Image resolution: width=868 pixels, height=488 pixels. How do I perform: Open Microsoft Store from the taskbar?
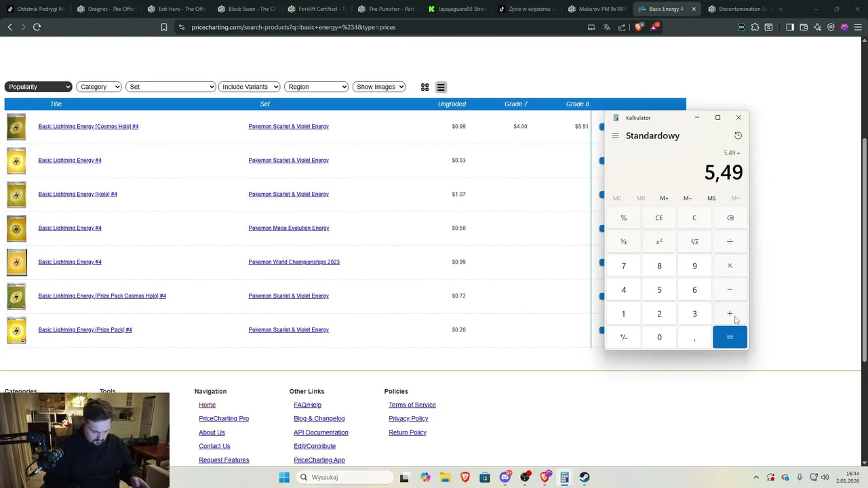click(485, 477)
